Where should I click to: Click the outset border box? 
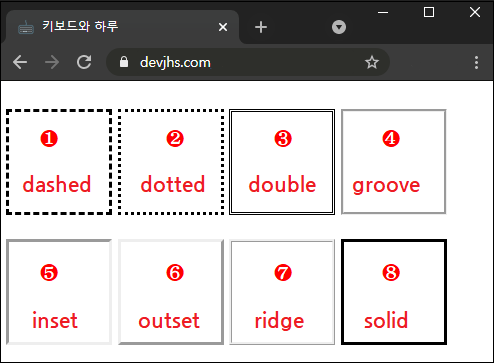click(x=171, y=292)
